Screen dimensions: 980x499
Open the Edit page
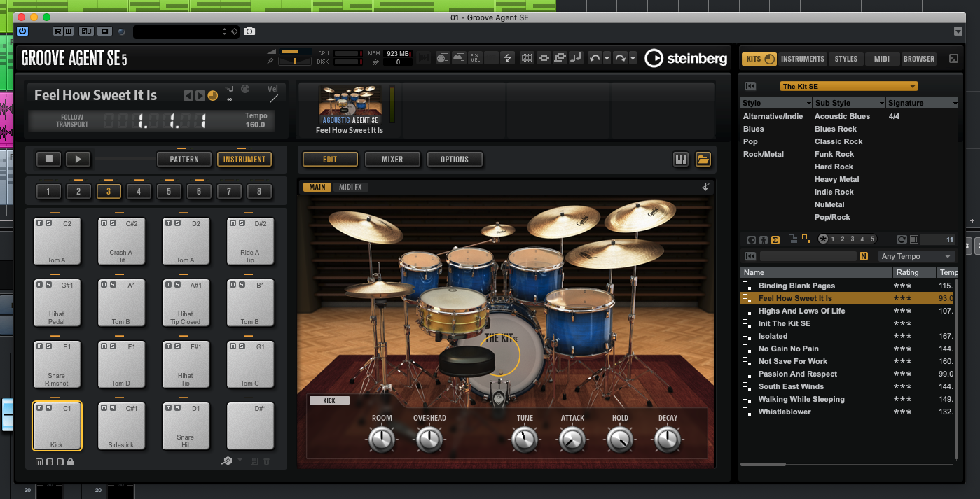[330, 160]
